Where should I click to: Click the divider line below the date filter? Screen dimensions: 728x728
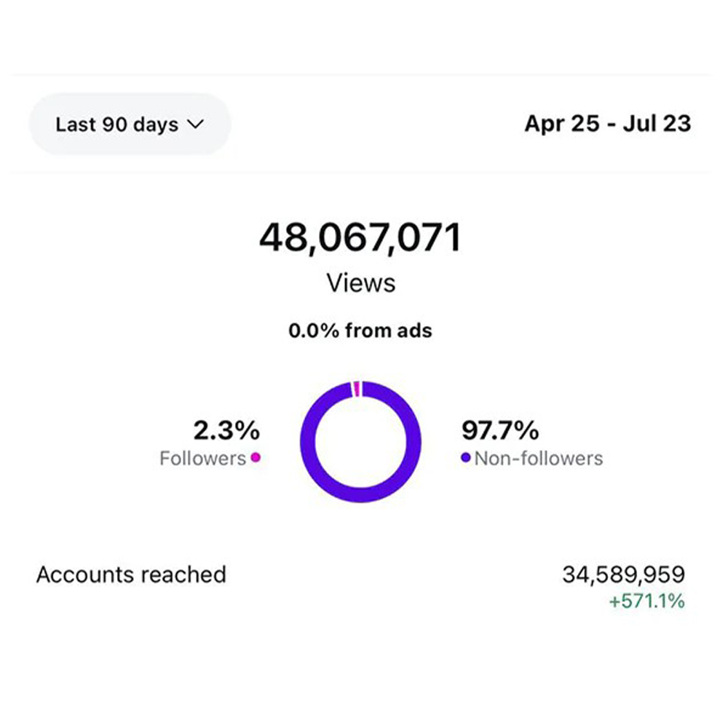tap(360, 172)
